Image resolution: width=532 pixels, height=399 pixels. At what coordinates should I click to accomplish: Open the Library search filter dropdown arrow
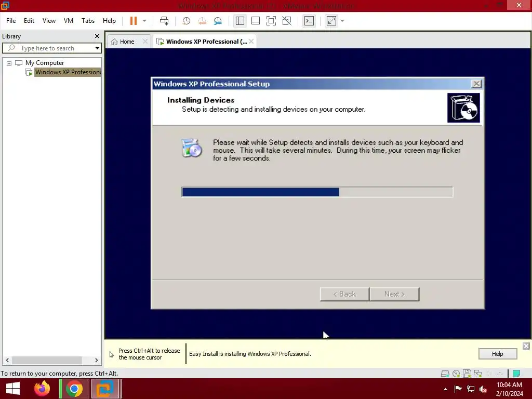(97, 48)
